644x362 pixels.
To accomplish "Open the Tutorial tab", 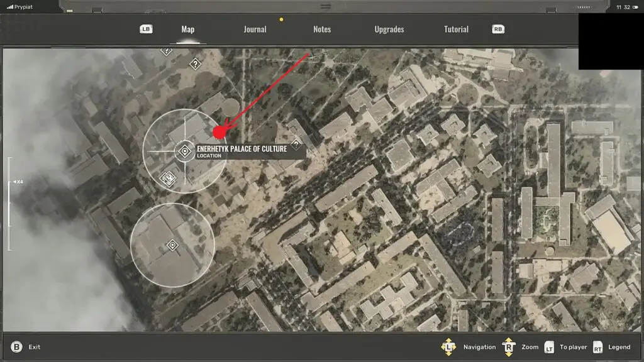I will pyautogui.click(x=456, y=30).
